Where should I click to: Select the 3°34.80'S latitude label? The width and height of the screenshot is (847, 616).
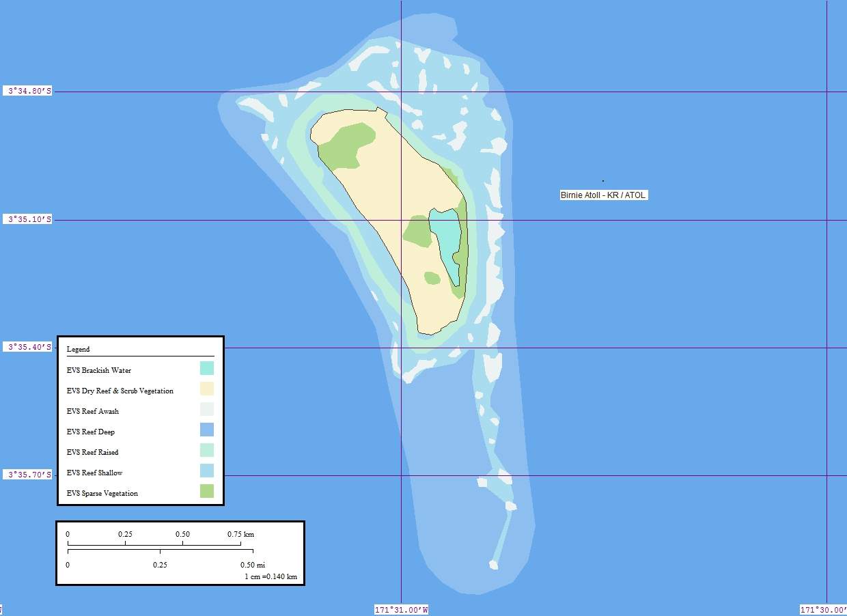point(28,91)
